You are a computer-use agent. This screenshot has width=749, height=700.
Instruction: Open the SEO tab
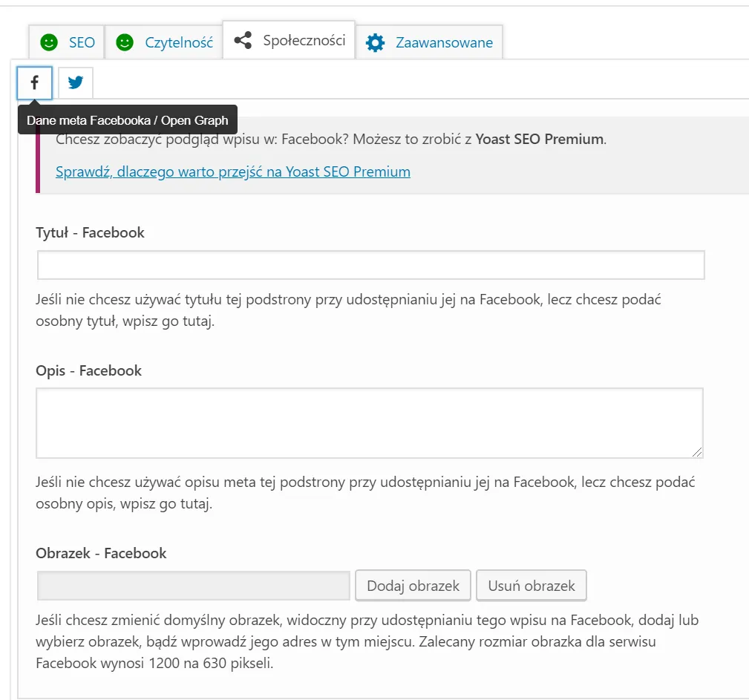coord(82,42)
